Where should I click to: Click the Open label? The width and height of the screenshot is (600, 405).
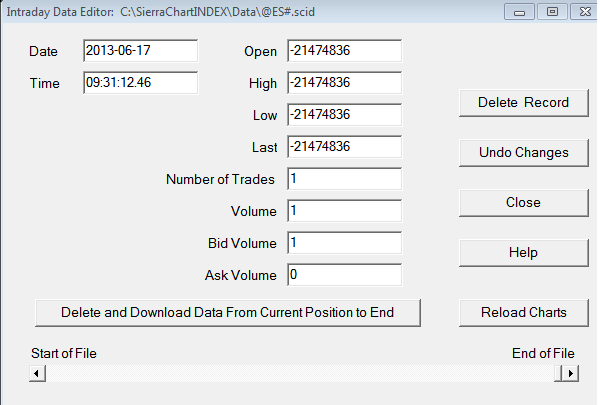click(x=261, y=51)
